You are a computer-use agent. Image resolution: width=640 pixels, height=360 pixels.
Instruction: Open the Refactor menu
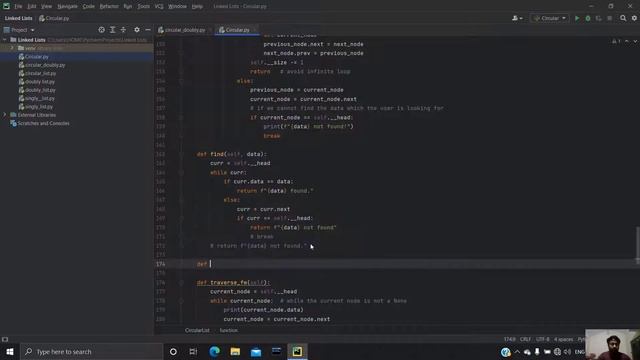[x=109, y=6]
